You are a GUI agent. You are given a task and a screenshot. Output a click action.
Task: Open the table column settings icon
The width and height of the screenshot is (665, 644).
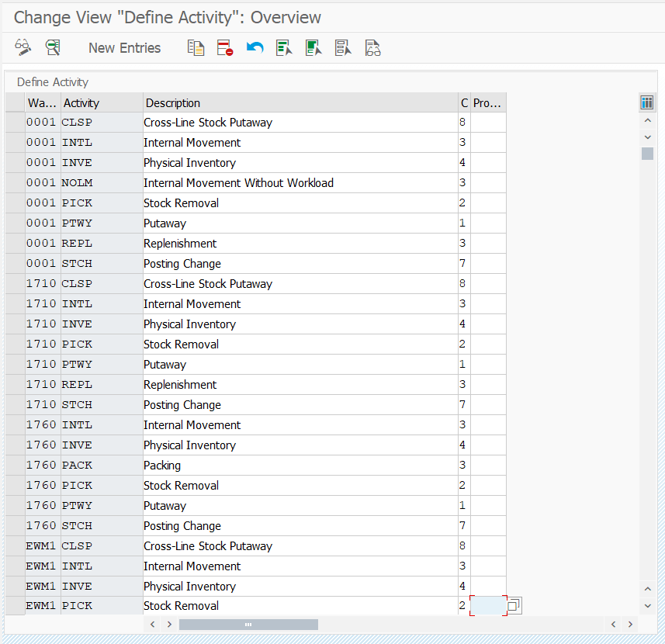[x=647, y=102]
